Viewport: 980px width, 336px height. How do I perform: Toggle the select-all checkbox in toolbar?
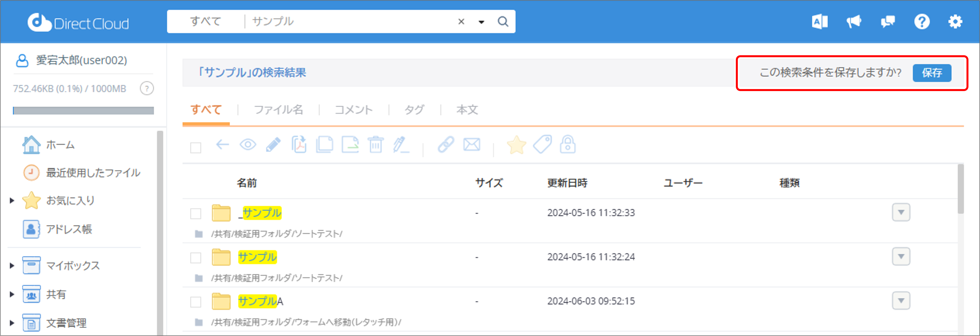195,147
